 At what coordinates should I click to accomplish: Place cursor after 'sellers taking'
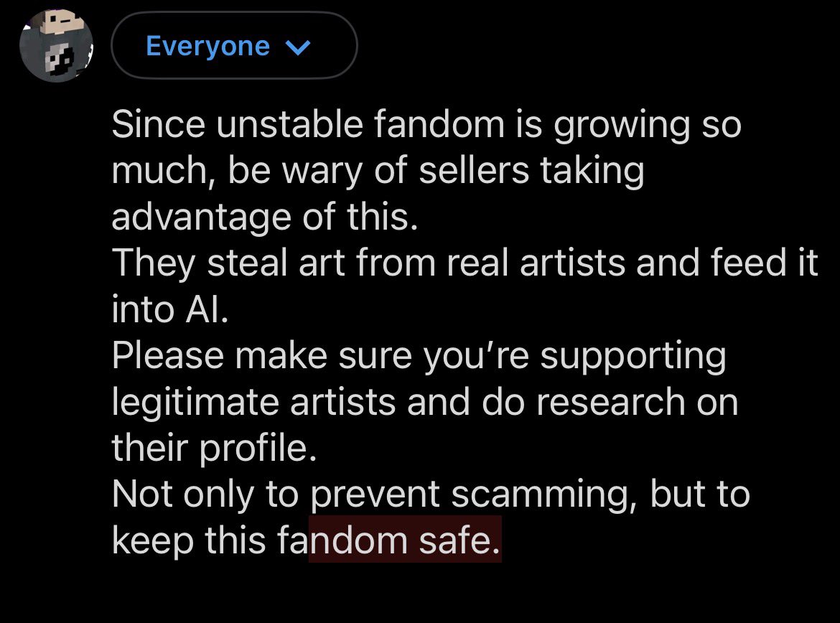pyautogui.click(x=645, y=170)
